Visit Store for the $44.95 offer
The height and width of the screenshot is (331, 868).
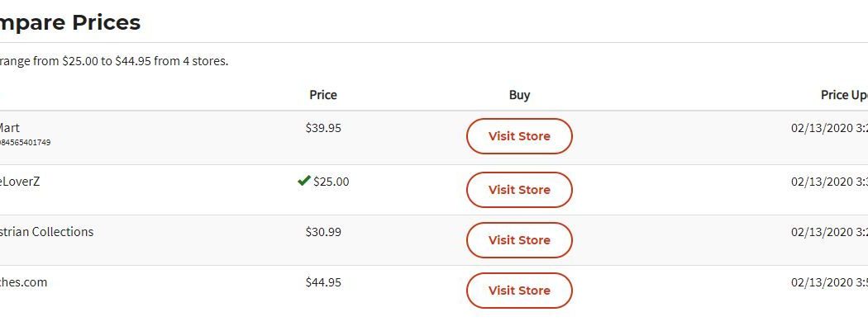coord(519,291)
